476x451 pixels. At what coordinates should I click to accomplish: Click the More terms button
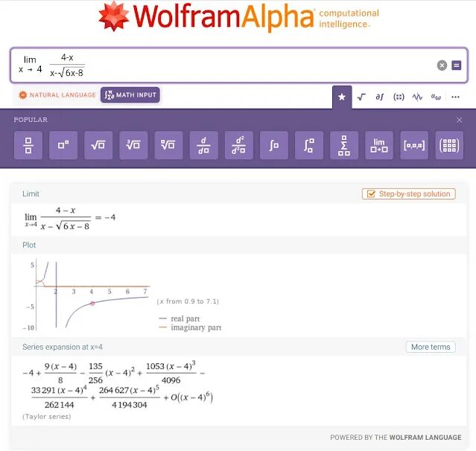click(x=431, y=347)
